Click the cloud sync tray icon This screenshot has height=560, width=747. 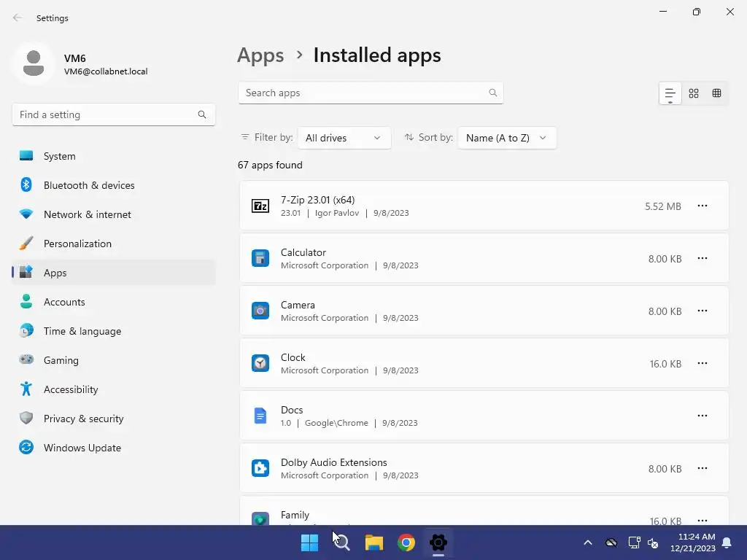pyautogui.click(x=611, y=542)
